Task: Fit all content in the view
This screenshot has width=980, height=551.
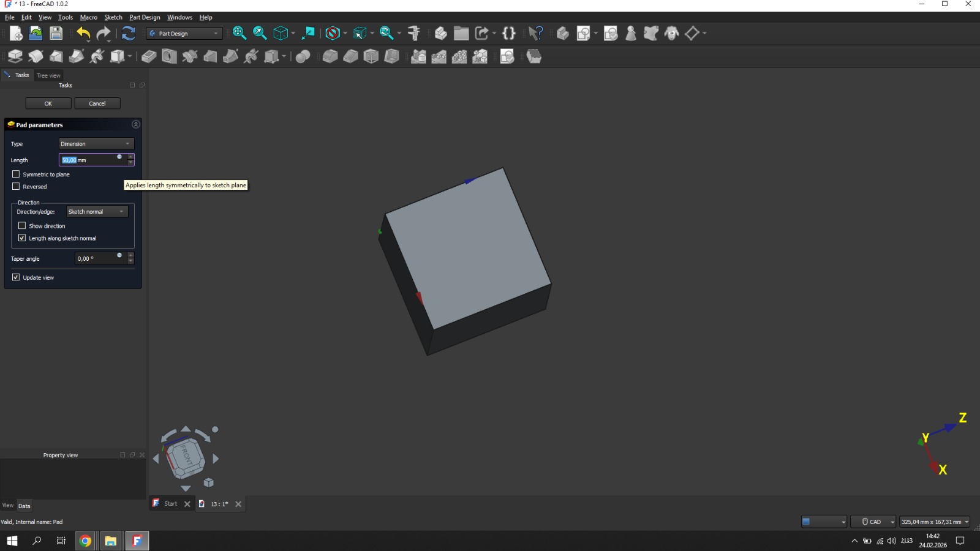Action: (x=239, y=33)
